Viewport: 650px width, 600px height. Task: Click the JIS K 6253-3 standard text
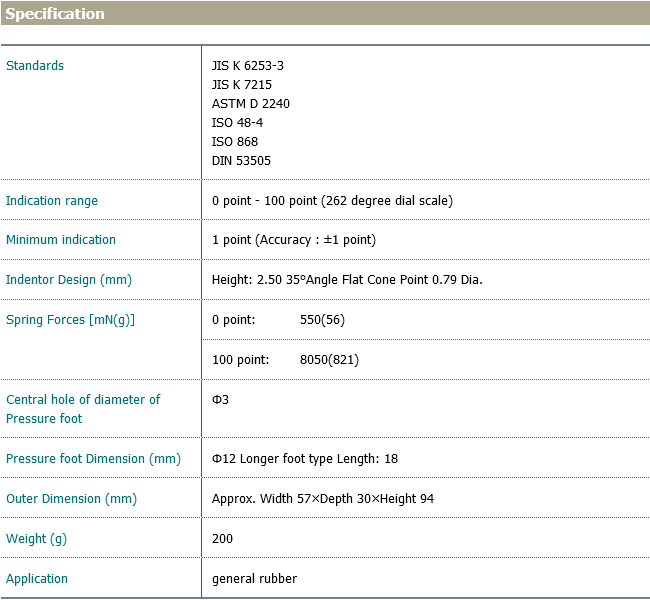click(248, 66)
